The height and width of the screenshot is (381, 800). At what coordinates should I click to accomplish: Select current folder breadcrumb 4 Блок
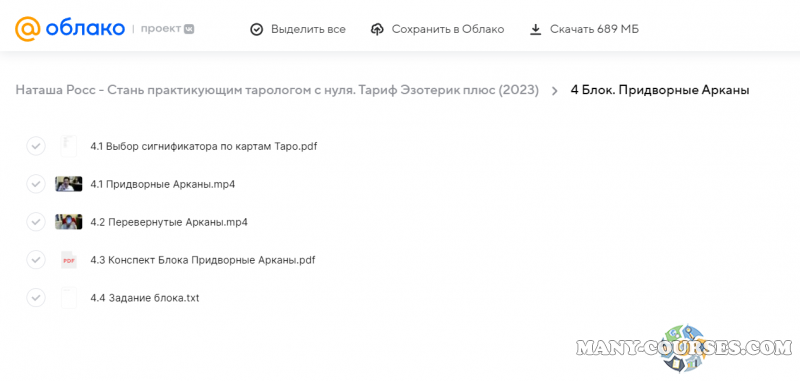pos(660,91)
